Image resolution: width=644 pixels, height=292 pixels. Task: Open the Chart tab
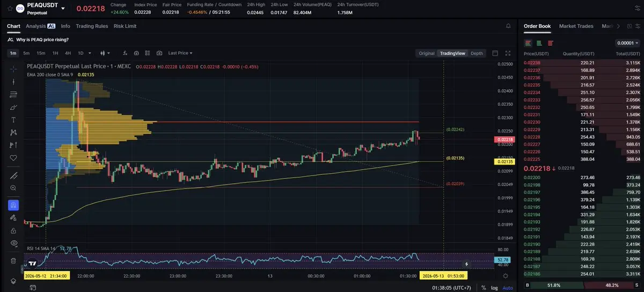point(13,26)
